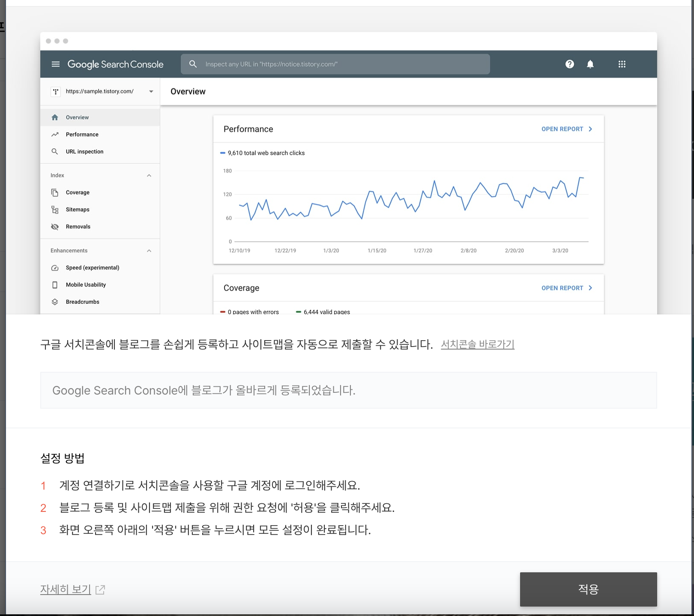Open the help question mark icon
The image size is (694, 616).
coord(569,64)
